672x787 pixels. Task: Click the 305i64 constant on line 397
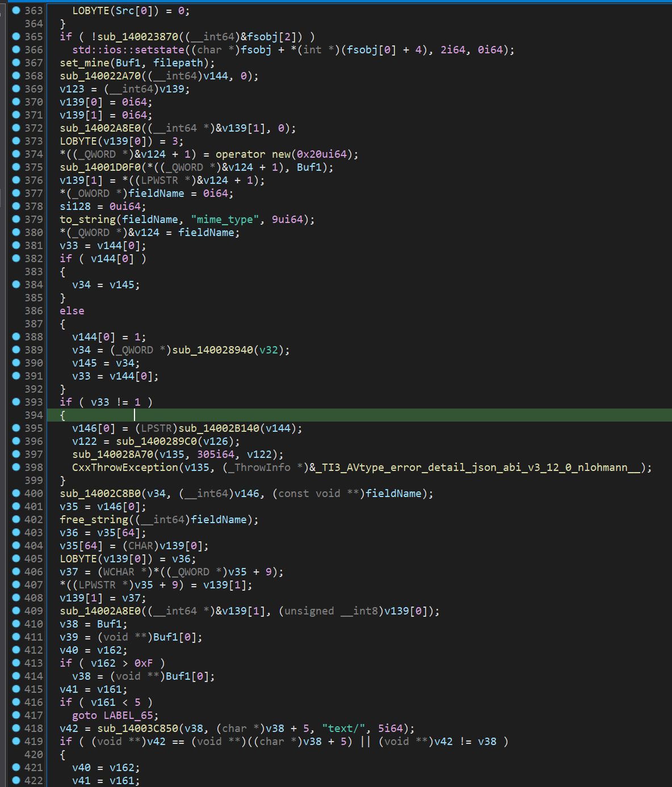[216, 454]
